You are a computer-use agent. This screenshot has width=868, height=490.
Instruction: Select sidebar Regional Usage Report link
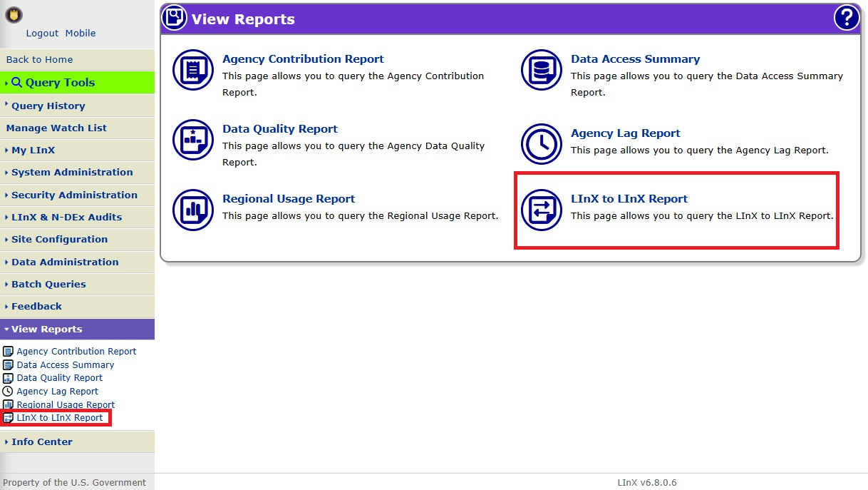point(66,405)
